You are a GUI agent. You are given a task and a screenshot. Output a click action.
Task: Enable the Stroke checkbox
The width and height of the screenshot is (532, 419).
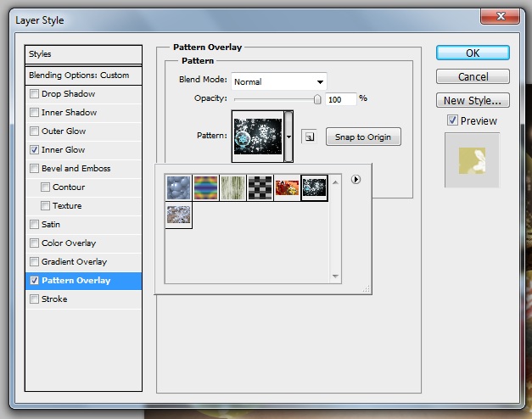tap(34, 299)
